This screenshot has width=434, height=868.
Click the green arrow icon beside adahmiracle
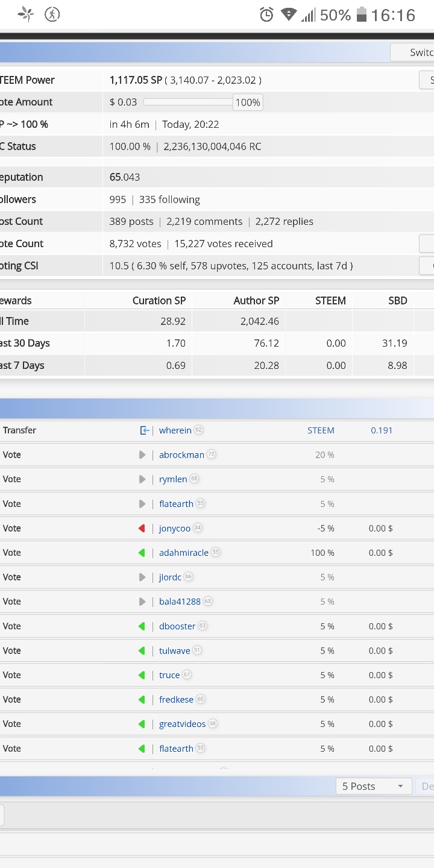click(x=142, y=553)
